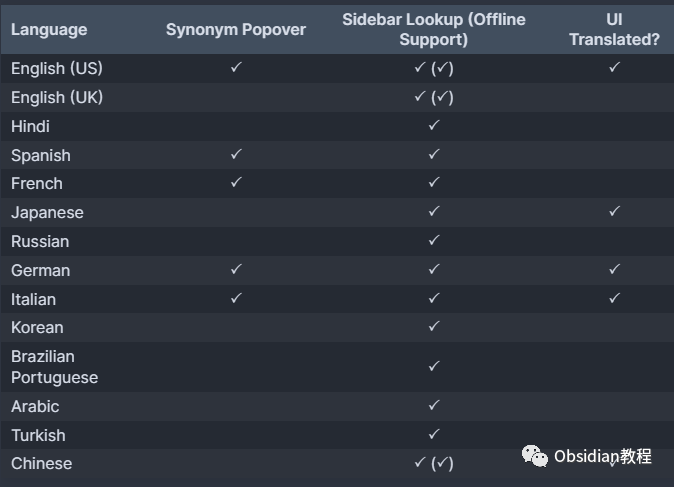Click the Korean Sidebar Lookup checkmark
Viewport: 674px width, 487px height.
(434, 327)
